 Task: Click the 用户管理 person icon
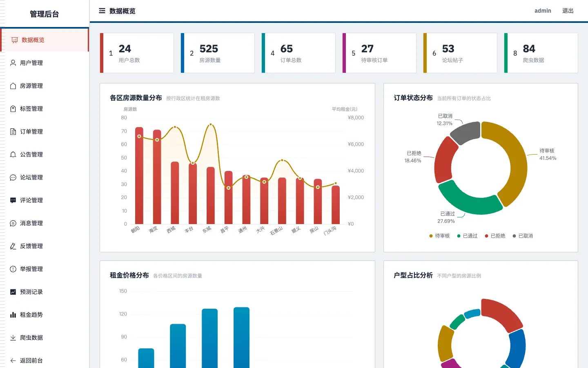point(13,63)
